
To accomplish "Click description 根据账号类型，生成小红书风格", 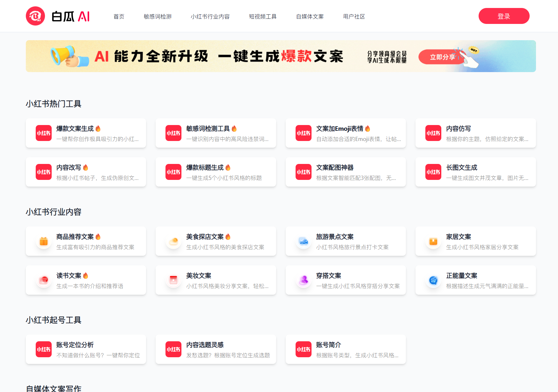I will coord(357,355).
